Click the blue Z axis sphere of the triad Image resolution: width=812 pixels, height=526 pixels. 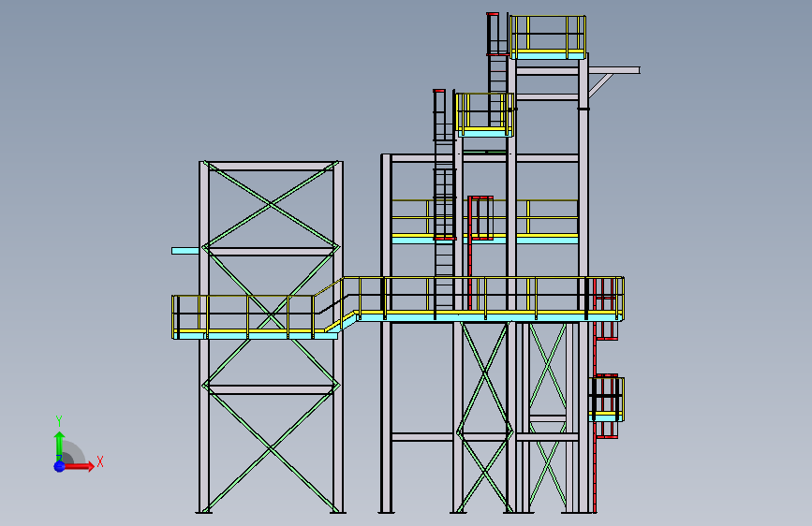coord(60,466)
